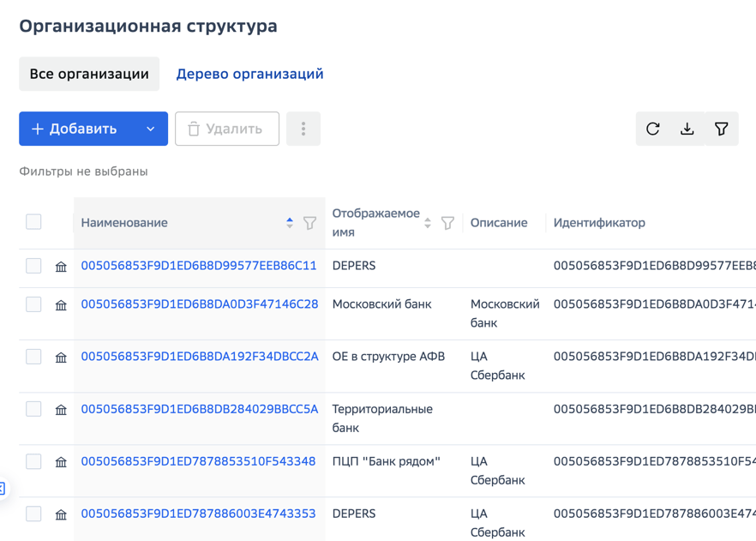Screen dimensions: 756x541
Task: Click bank icon beside 005056853F9D1ED787886003E4743353
Action: (x=61, y=514)
